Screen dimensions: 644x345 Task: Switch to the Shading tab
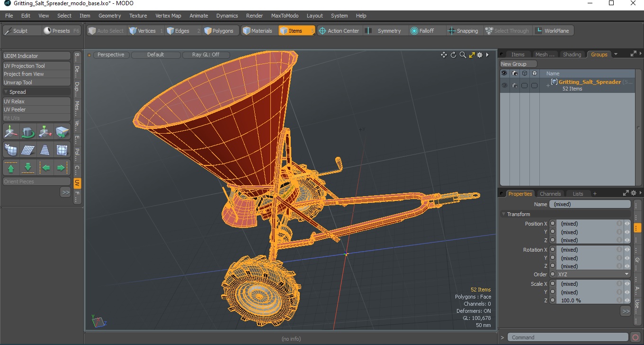click(x=572, y=54)
